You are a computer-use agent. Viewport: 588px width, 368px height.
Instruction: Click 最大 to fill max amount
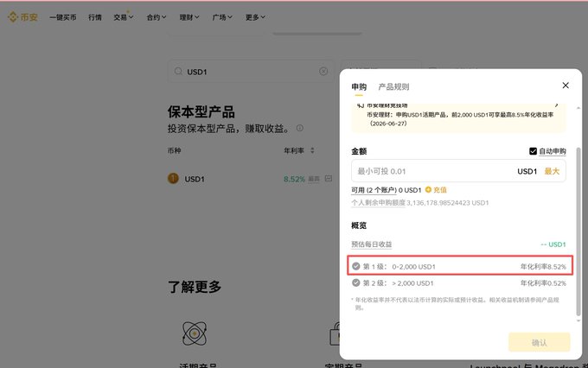click(x=552, y=171)
